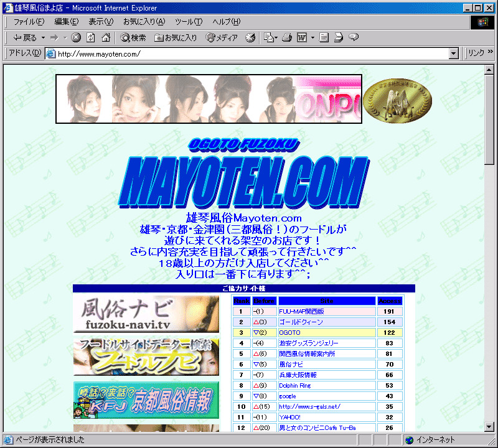Open the FUU-MAP関西版 link
The width and height of the screenshot is (498, 448).
point(301,312)
